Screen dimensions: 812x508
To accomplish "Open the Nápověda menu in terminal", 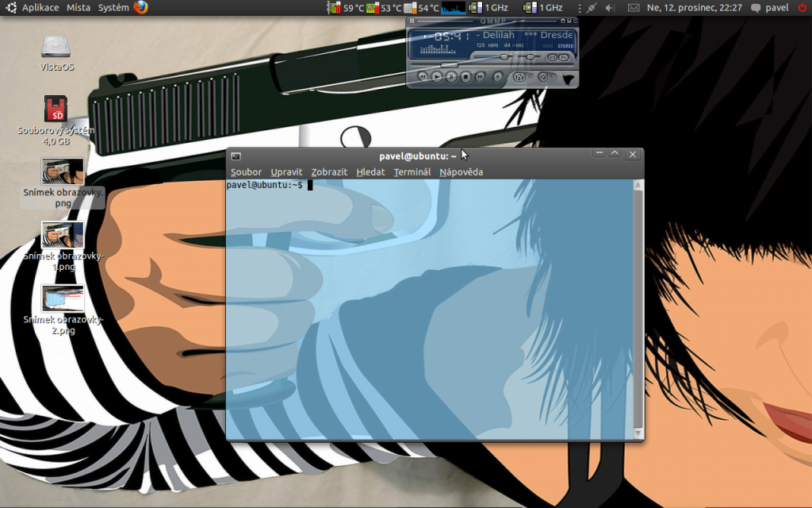I will (462, 172).
